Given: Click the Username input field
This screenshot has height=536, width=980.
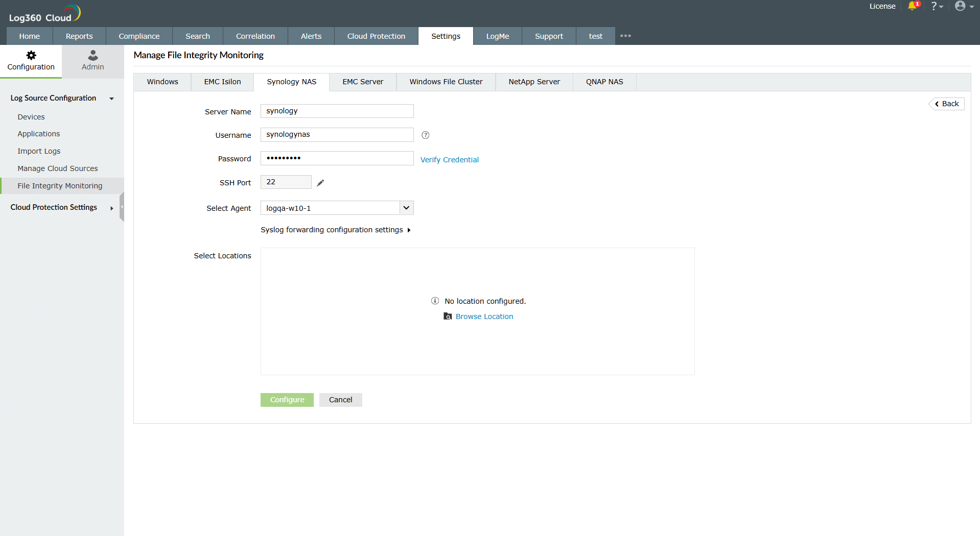Looking at the screenshot, I should (x=337, y=135).
